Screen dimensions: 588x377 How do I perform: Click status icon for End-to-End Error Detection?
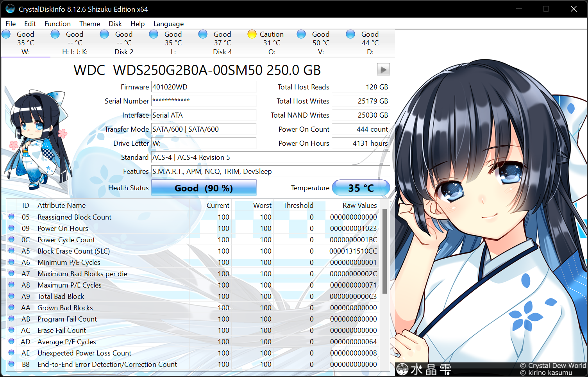11,364
